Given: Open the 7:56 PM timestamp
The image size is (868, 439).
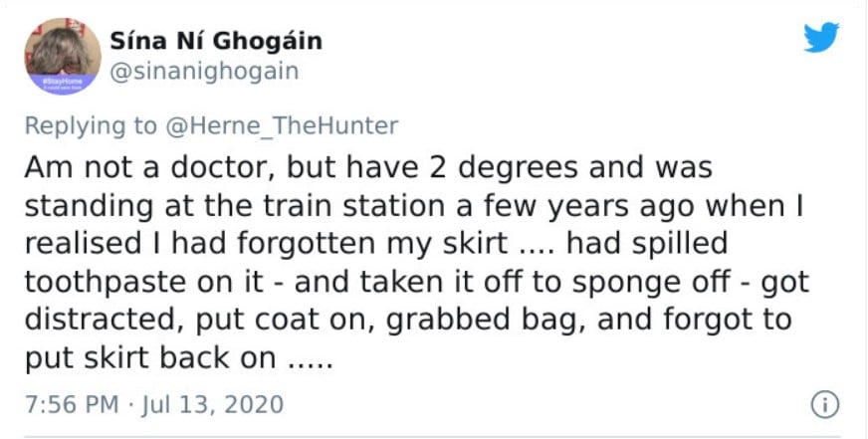Looking at the screenshot, I should pos(72,405).
